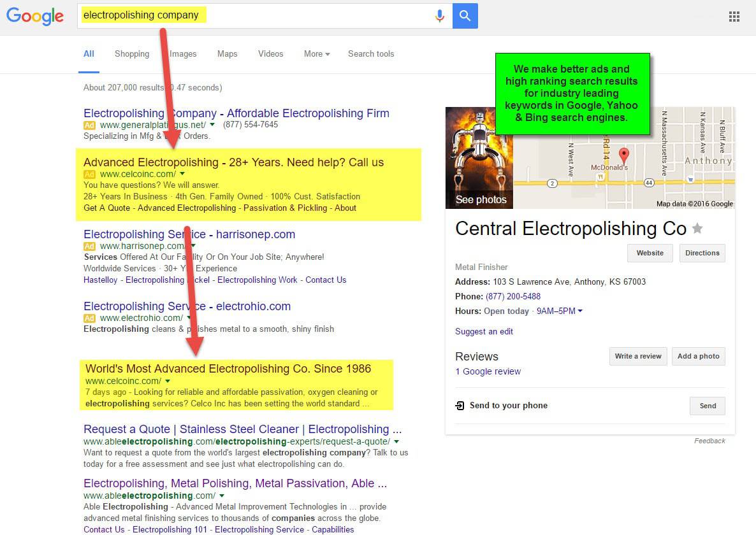Open the 1 Google review link
This screenshot has width=756, height=535.
(488, 371)
